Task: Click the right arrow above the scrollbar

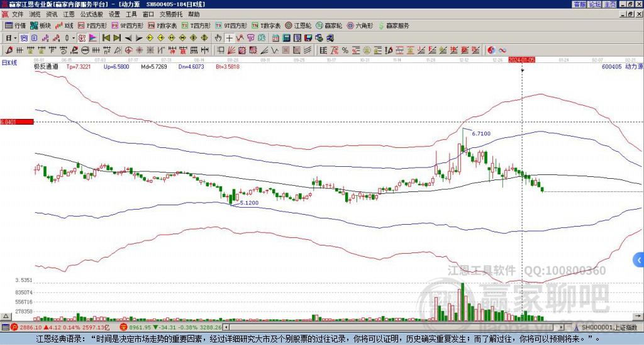Action: pos(638,317)
